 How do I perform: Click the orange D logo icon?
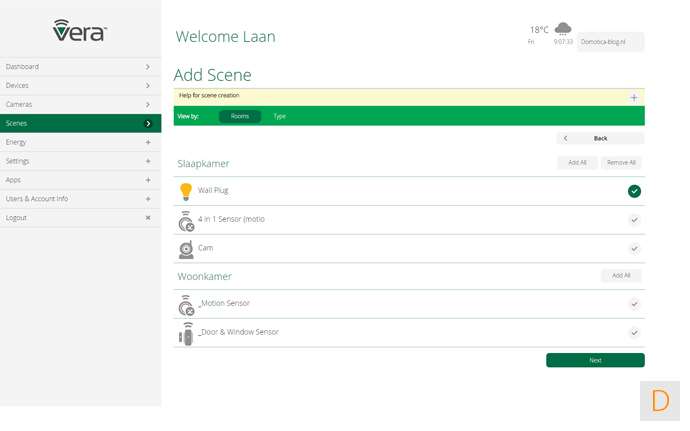[x=660, y=401]
